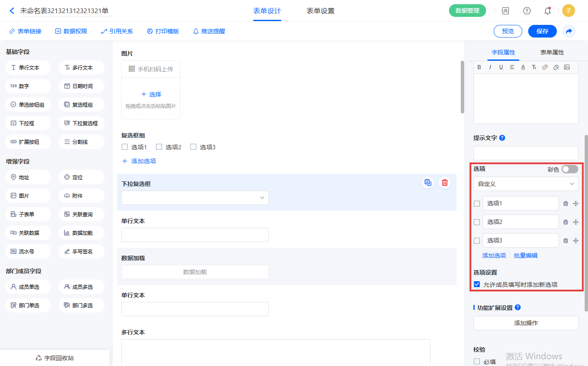
Task: Uncheck 允许成员填写时添加新选项 checkbox
Action: (x=477, y=284)
